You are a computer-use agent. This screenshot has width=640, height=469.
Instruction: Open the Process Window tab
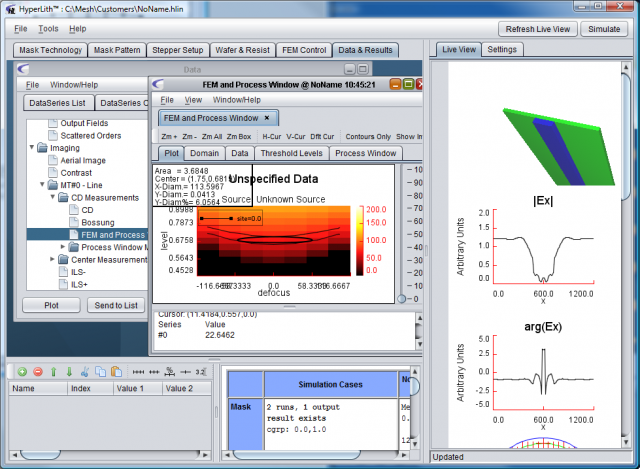(365, 153)
